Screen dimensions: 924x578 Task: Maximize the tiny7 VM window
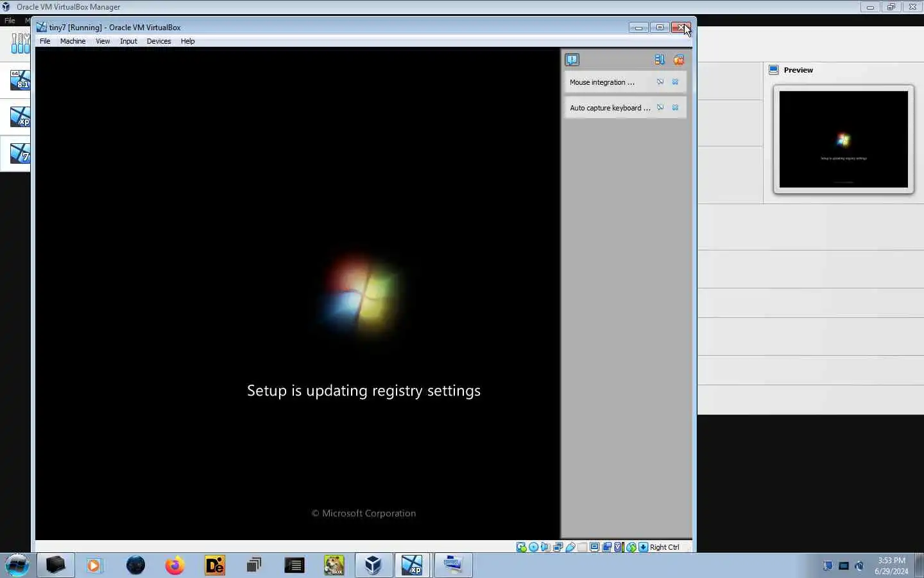coord(659,28)
